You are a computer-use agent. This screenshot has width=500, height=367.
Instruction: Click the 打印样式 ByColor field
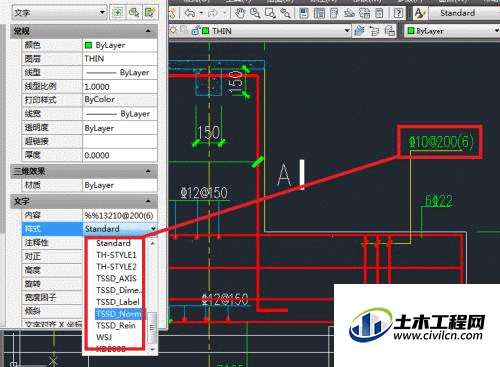pos(120,100)
